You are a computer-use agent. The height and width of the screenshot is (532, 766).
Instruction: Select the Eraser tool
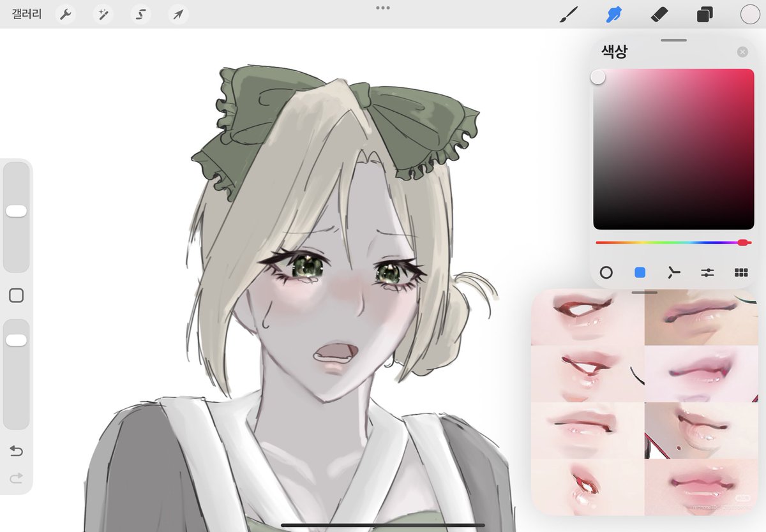click(x=659, y=14)
